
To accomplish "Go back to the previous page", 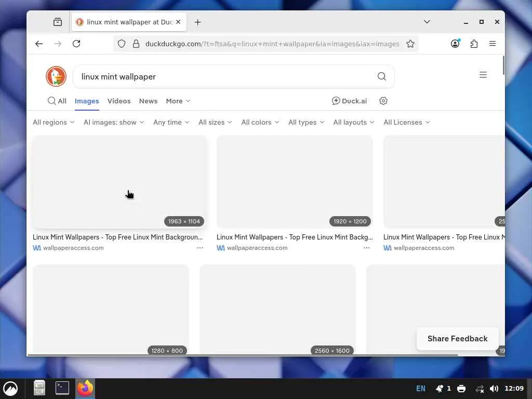I will coord(39,44).
